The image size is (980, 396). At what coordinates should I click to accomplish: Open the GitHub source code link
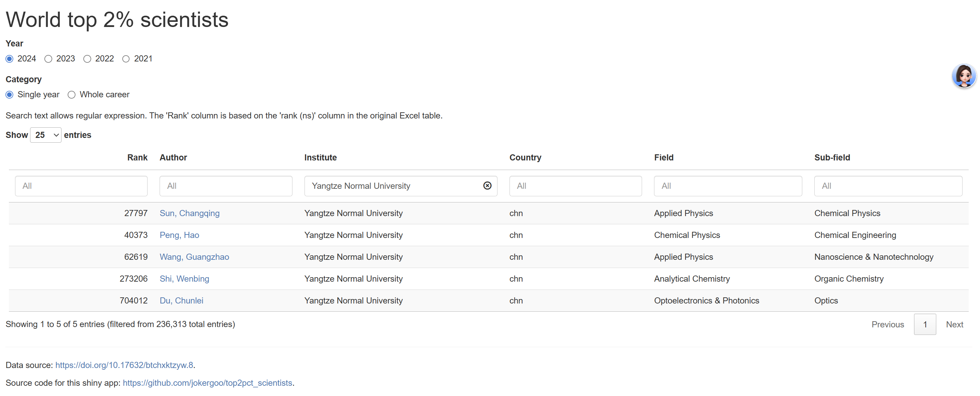[x=207, y=383]
